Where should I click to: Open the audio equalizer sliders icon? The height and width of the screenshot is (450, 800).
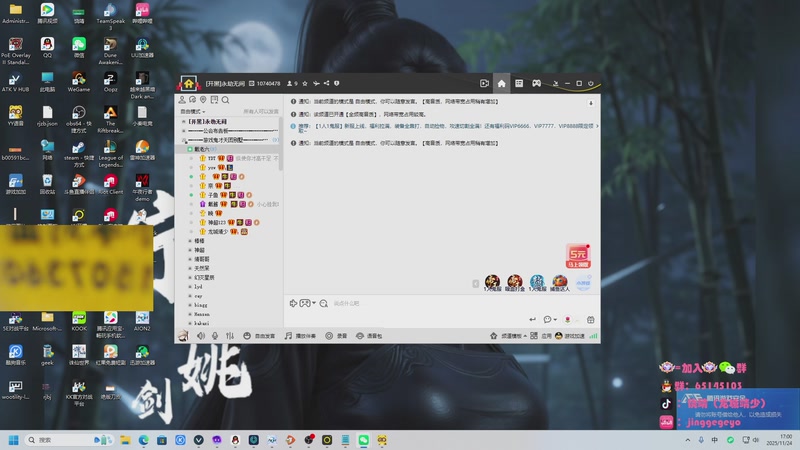[230, 336]
